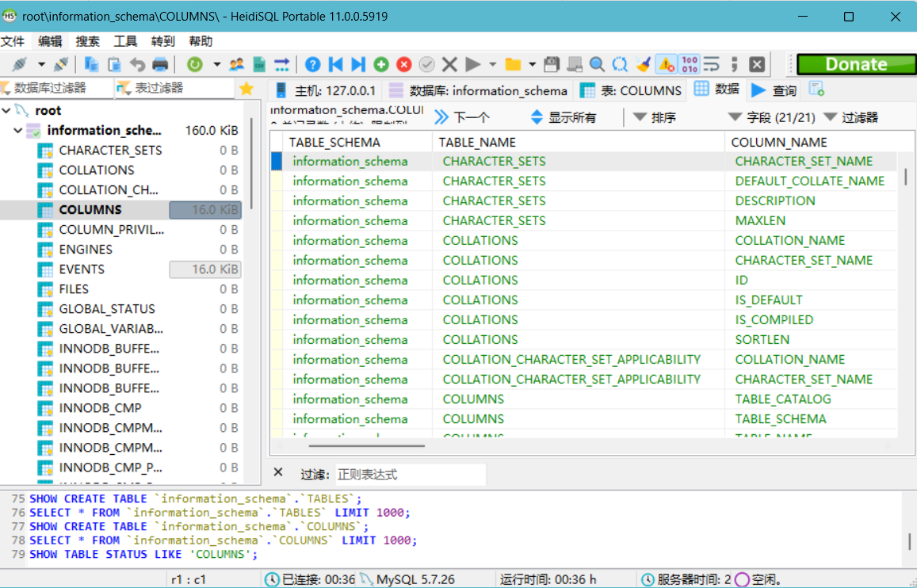
Task: Click the paste clipboard icon
Action: [114, 63]
